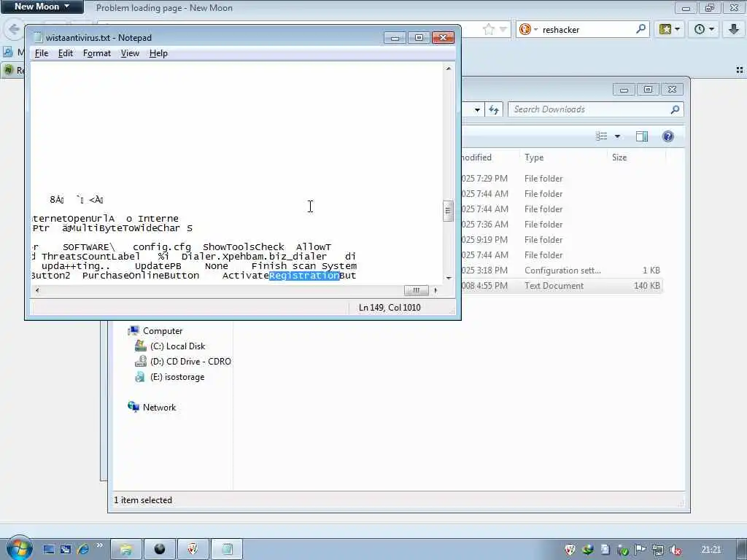
Task: Click the change view icon in Explorer
Action: coord(601,136)
